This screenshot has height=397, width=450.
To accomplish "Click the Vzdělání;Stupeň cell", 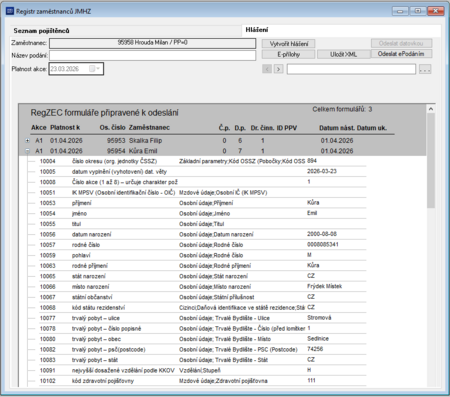I will pyautogui.click(x=199, y=370).
